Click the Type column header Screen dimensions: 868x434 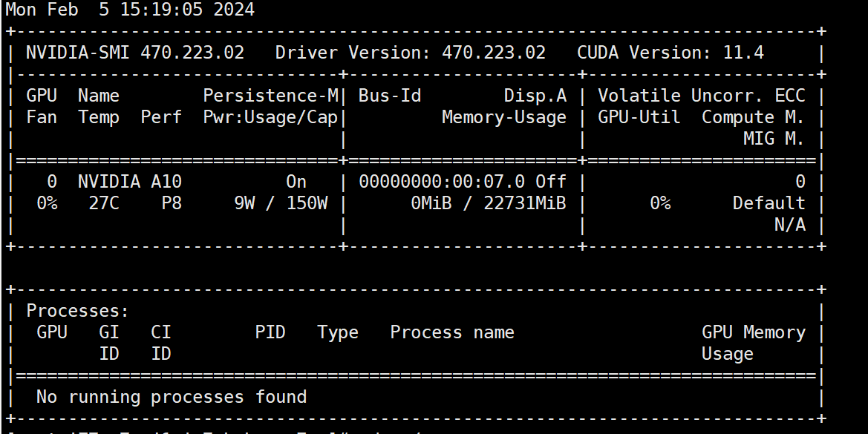(338, 333)
